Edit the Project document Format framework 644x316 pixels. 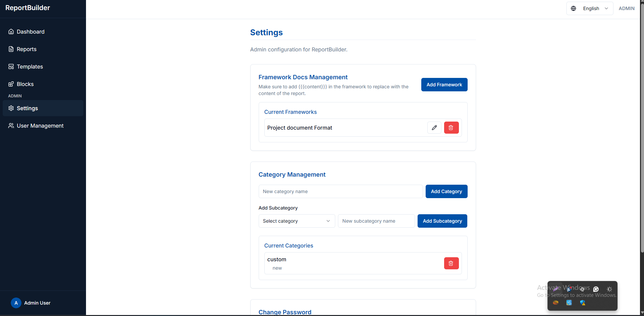click(x=434, y=128)
